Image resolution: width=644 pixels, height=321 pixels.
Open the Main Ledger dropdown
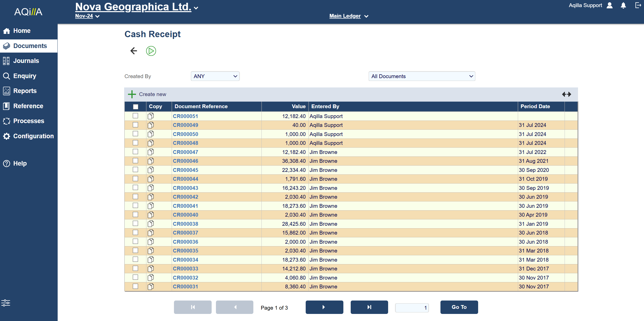click(x=348, y=16)
